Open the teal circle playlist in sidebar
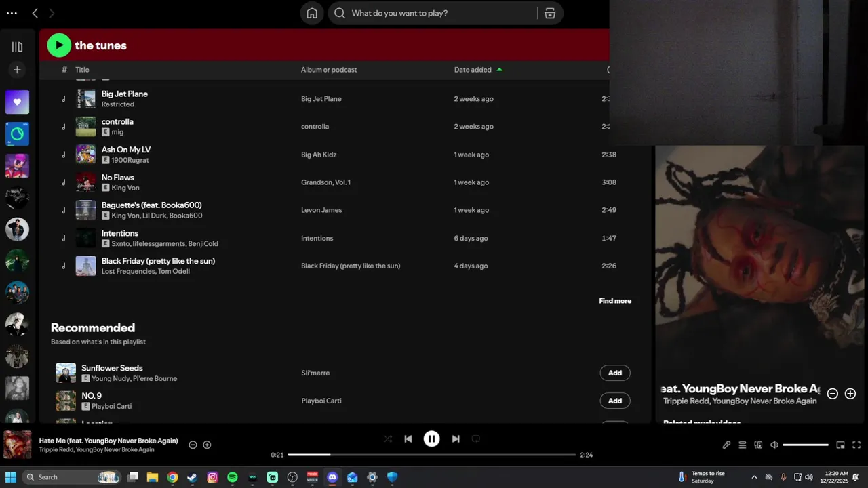The image size is (868, 488). [x=17, y=134]
